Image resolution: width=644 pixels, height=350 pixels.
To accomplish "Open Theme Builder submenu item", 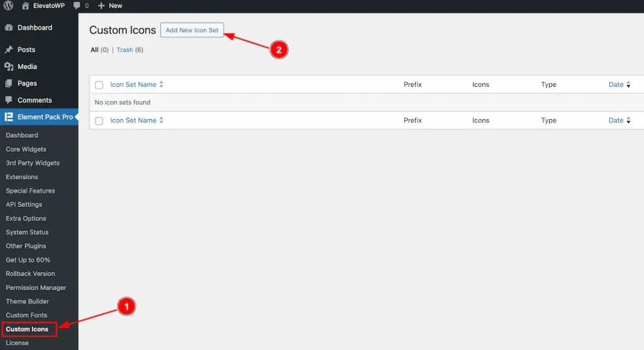I will coord(27,302).
